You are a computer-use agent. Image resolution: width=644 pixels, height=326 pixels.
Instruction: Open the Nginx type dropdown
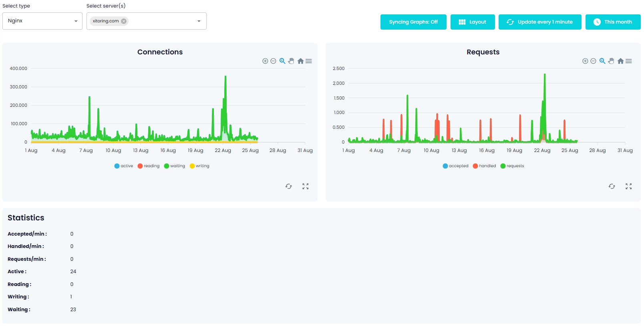42,21
